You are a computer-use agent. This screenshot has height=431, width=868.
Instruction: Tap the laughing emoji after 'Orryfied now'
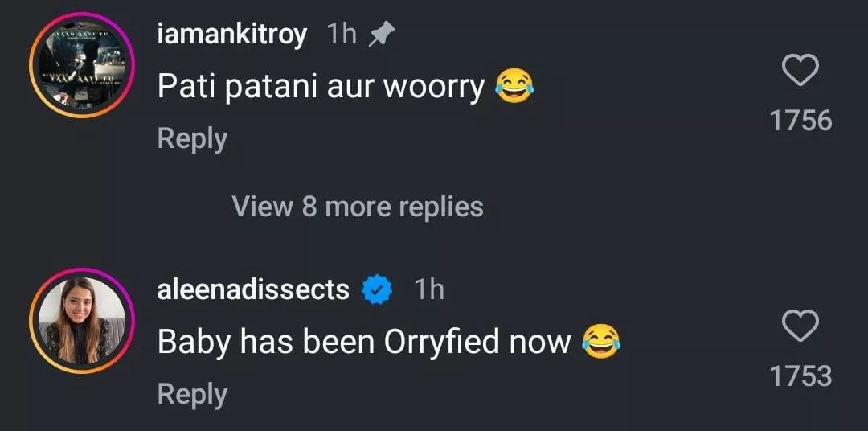click(600, 342)
